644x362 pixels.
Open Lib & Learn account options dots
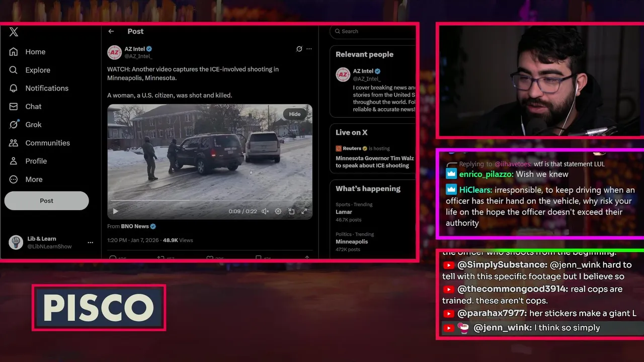click(x=91, y=242)
